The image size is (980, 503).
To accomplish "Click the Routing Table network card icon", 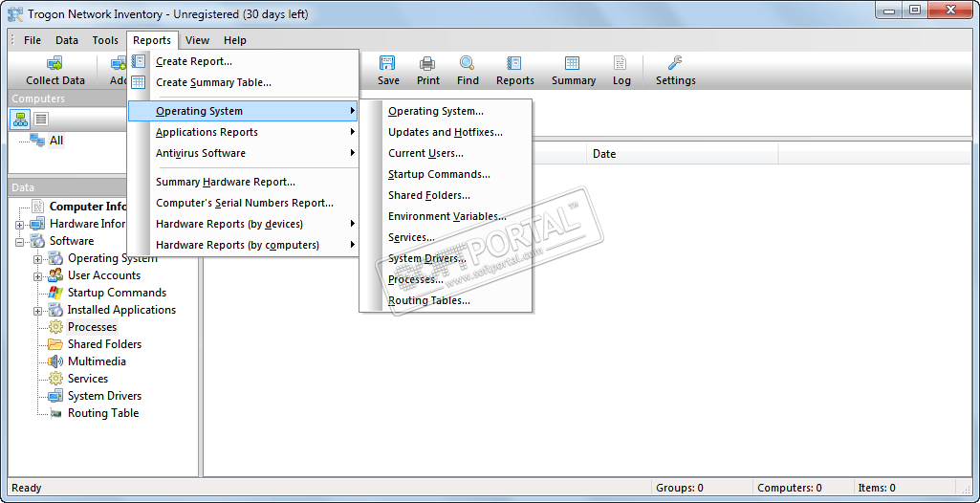I will click(x=55, y=413).
